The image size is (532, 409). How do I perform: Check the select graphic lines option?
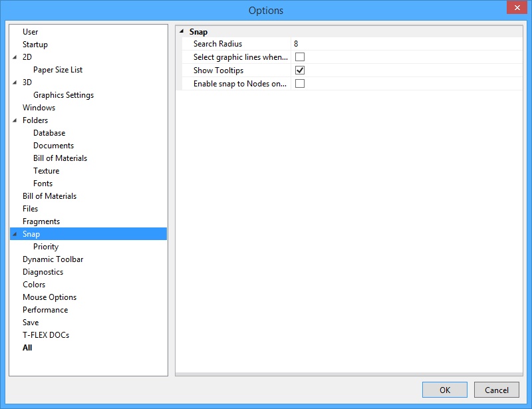299,57
